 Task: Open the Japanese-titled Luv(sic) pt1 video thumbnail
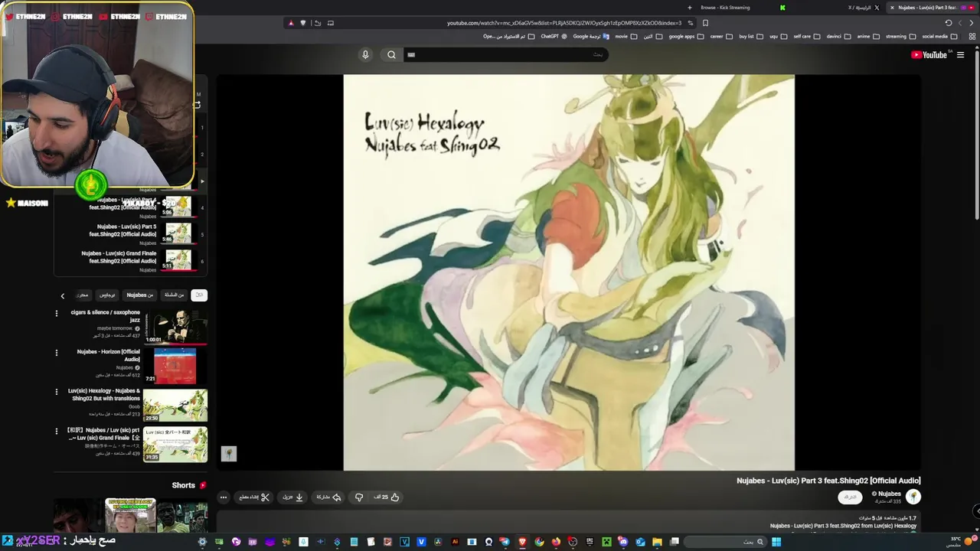coord(175,445)
